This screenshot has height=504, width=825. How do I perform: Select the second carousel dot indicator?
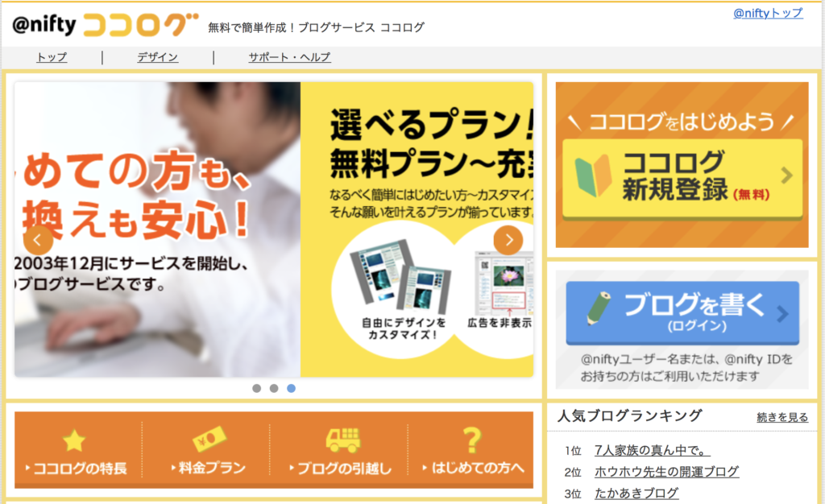[274, 388]
